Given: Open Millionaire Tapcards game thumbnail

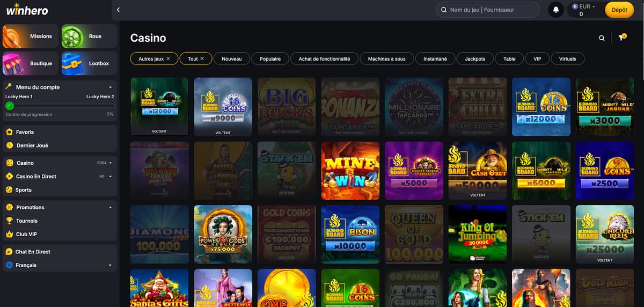Looking at the screenshot, I should pos(414,106).
